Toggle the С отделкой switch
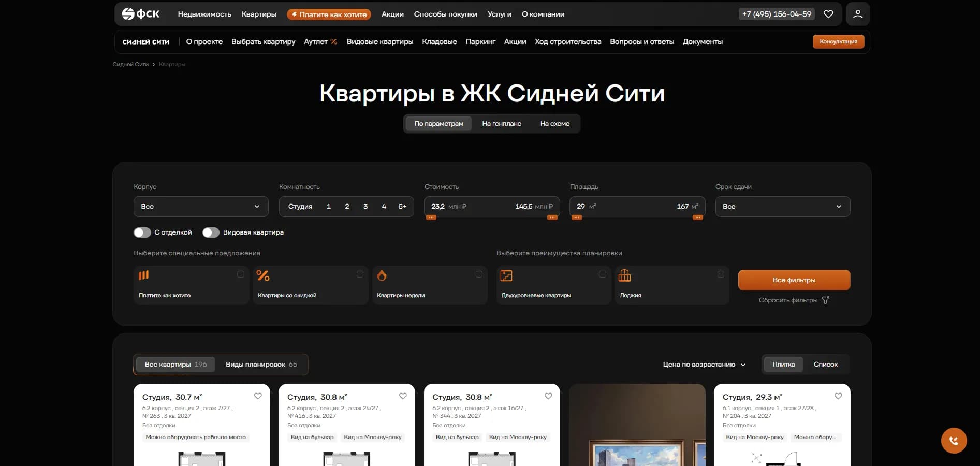 click(x=142, y=232)
